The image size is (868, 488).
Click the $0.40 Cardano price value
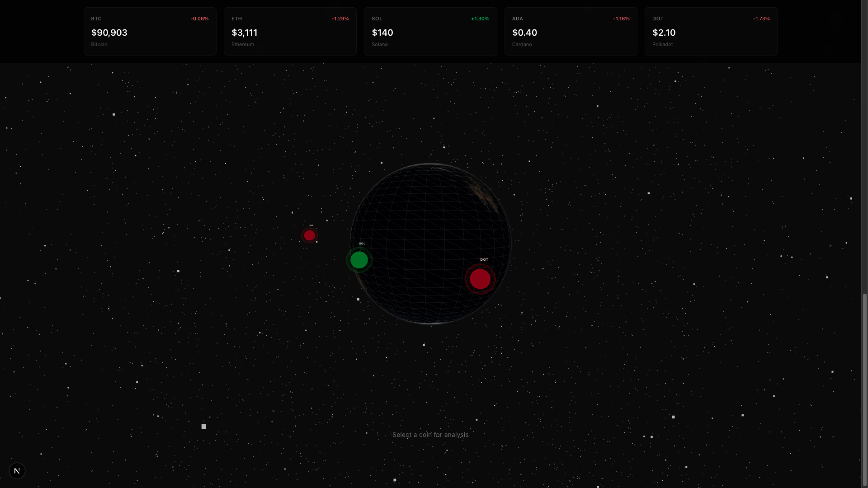(x=524, y=33)
